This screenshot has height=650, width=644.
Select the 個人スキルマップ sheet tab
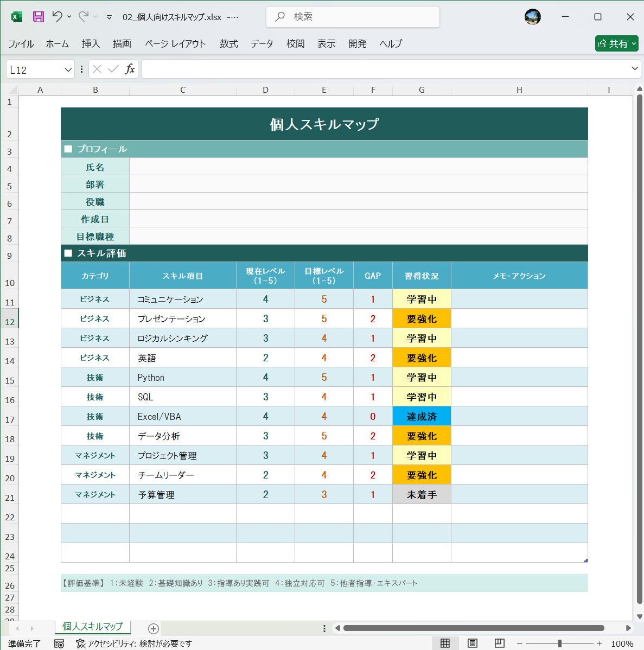pyautogui.click(x=92, y=626)
